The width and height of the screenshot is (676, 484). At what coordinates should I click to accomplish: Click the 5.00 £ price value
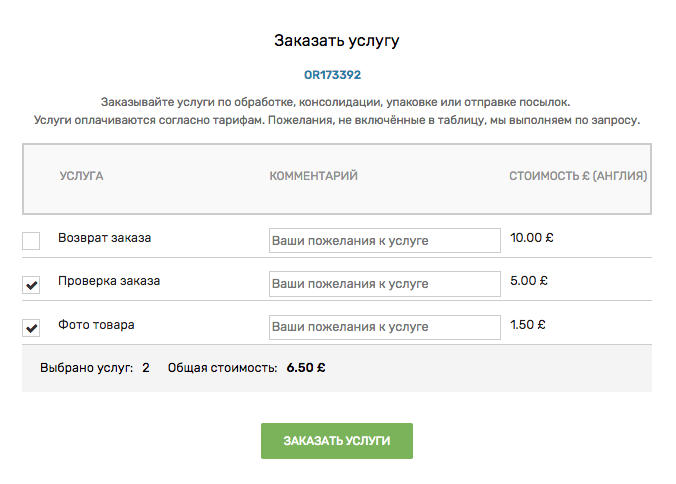point(529,281)
